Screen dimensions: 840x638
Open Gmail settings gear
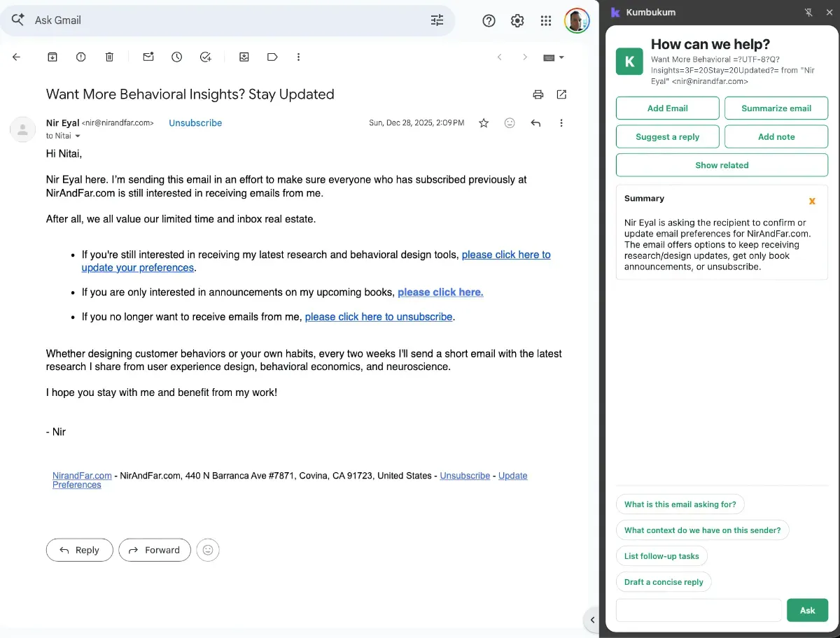point(517,21)
